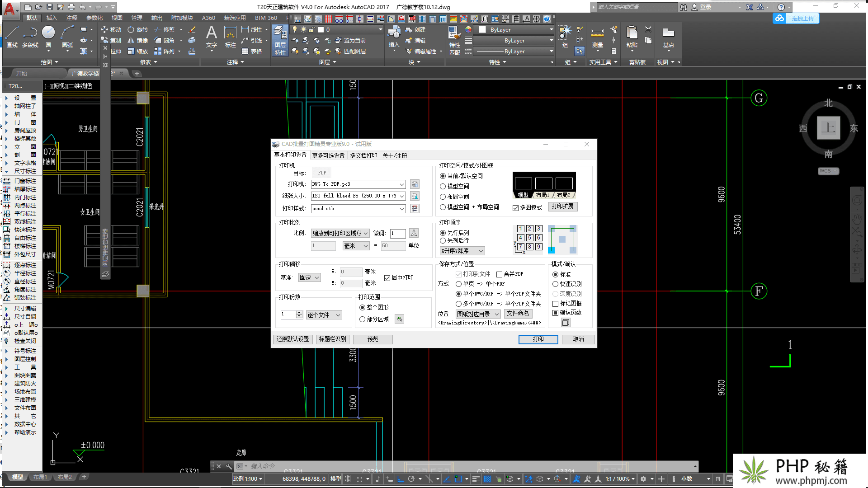
Task: Click the Save icon in quick access toolbar
Action: coord(50,7)
